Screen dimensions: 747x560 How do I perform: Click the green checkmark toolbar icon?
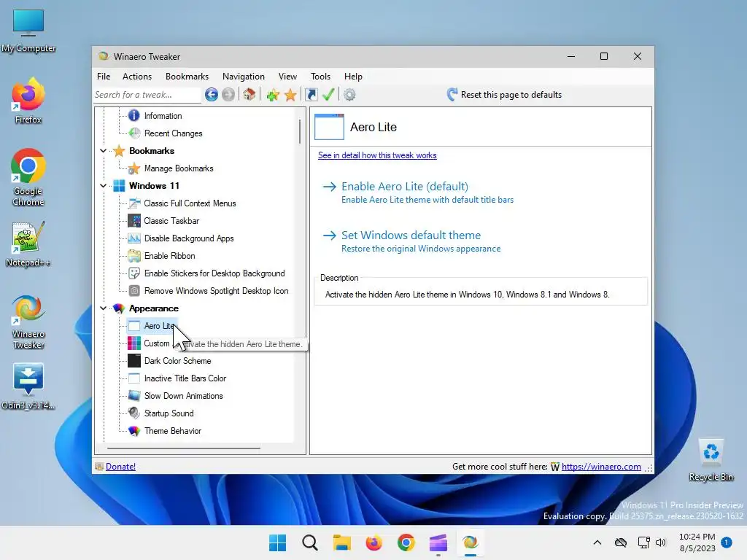tap(328, 94)
